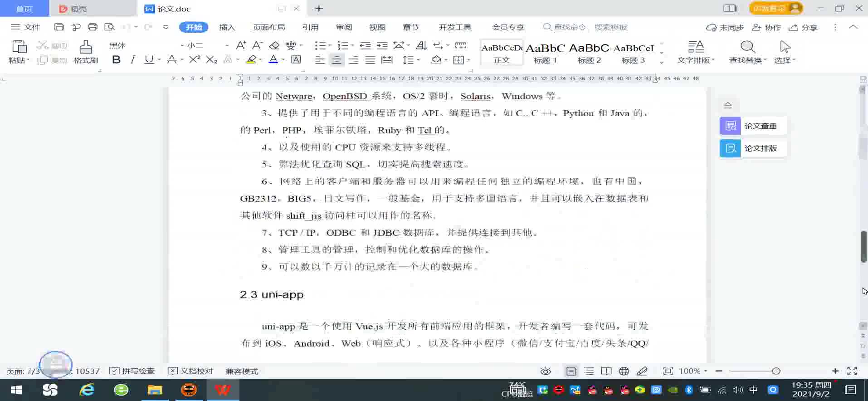Image resolution: width=868 pixels, height=401 pixels.
Task: Enter full screen mode icon
Action: click(x=852, y=371)
